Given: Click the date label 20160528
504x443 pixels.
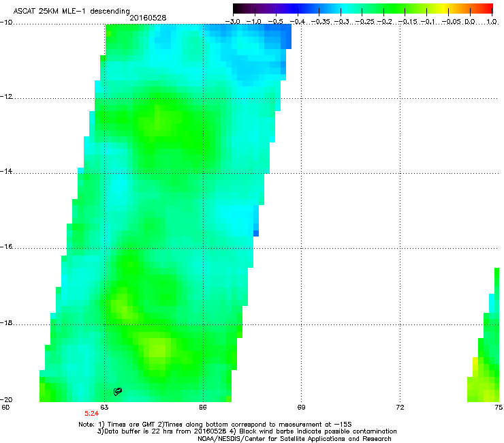Looking at the screenshot, I should tap(148, 18).
